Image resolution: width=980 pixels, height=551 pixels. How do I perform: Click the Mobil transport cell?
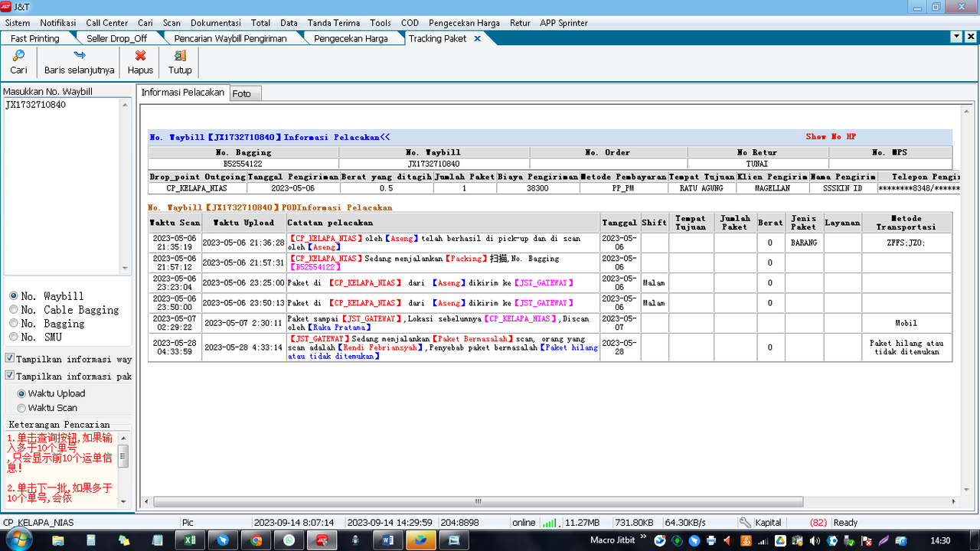906,324
